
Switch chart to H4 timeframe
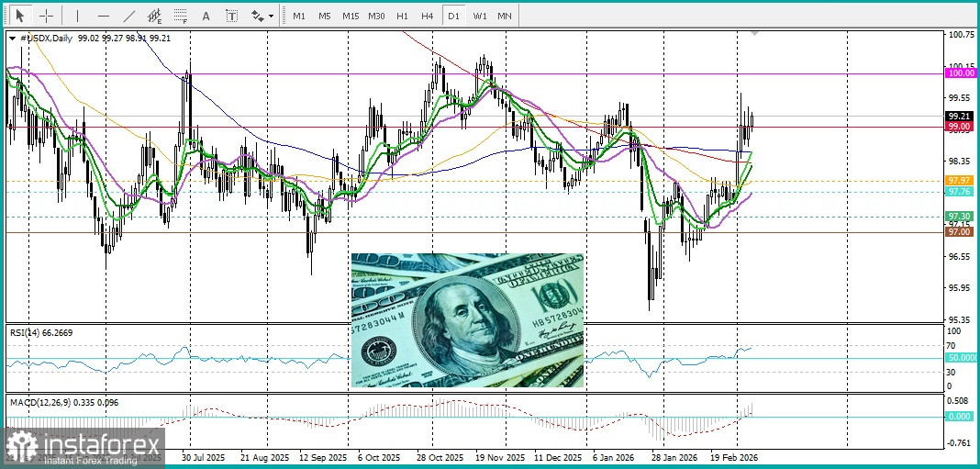(x=427, y=17)
